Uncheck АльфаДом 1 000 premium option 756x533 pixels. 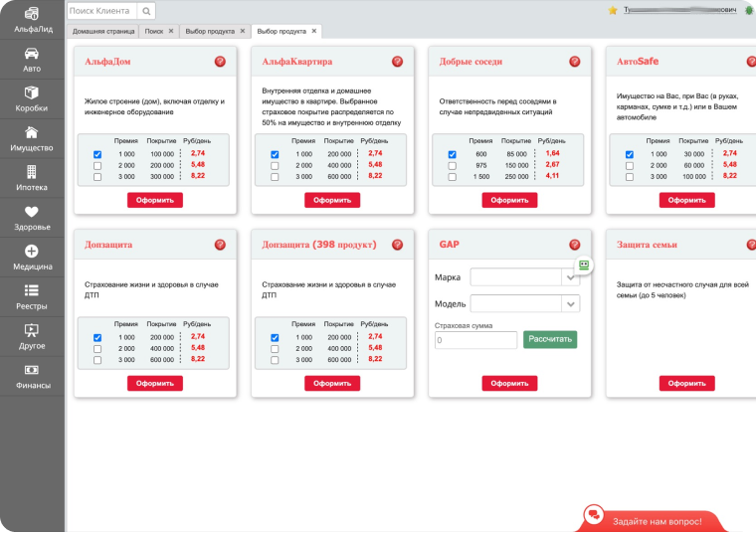tap(97, 154)
